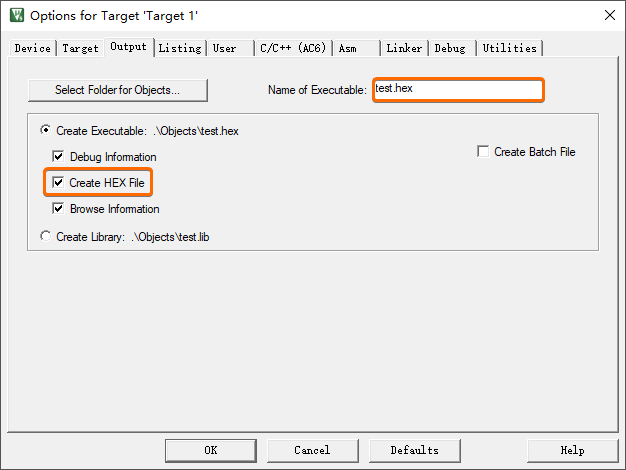
Task: Uncheck the Debug Information checkbox
Action: tap(58, 156)
